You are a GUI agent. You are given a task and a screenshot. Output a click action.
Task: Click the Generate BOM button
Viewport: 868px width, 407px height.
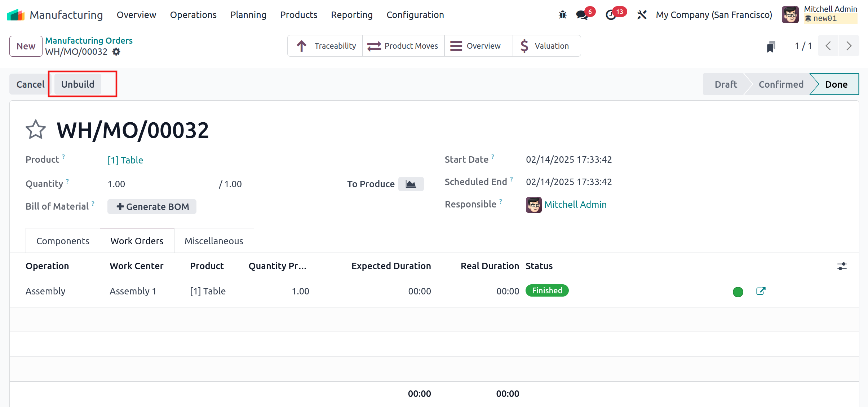coord(152,207)
